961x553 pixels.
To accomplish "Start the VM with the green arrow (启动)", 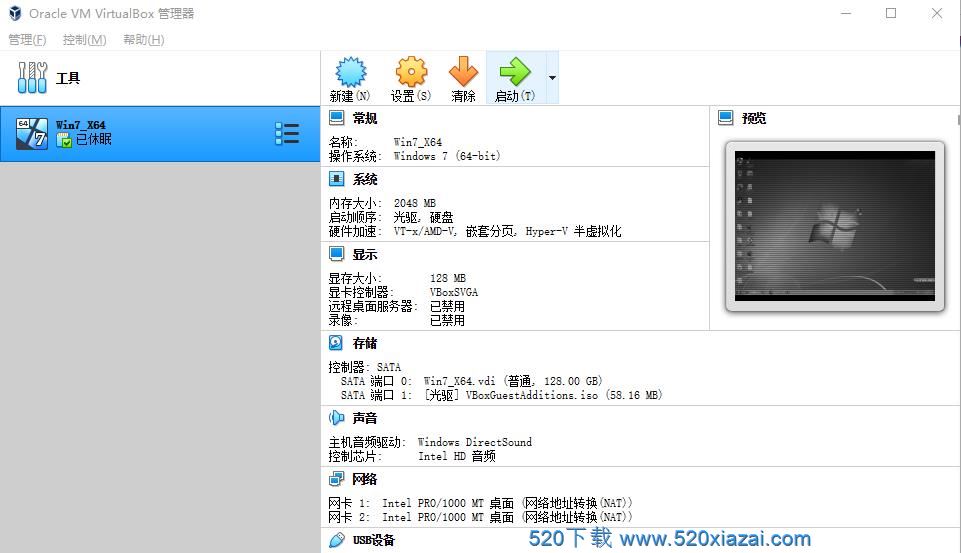I will point(515,71).
